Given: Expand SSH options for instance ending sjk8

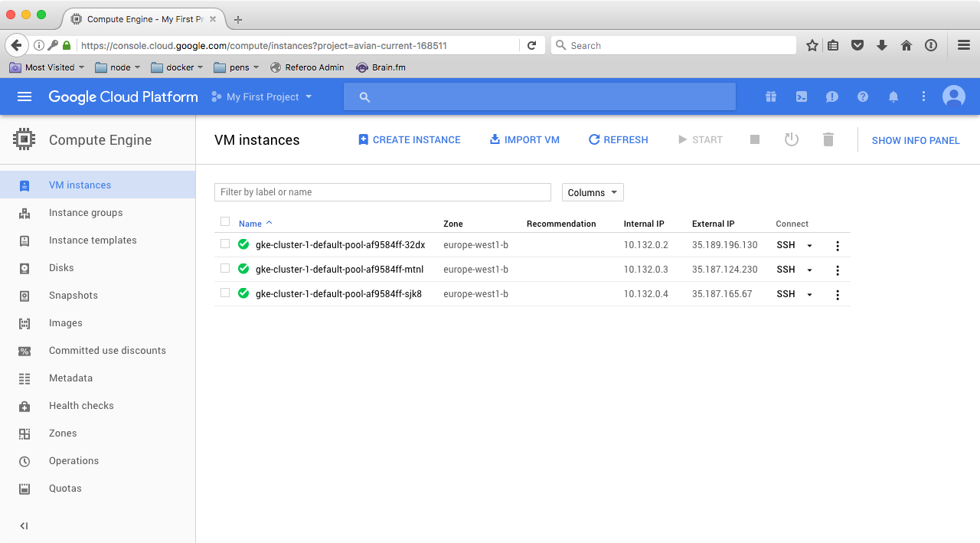Looking at the screenshot, I should (x=809, y=295).
